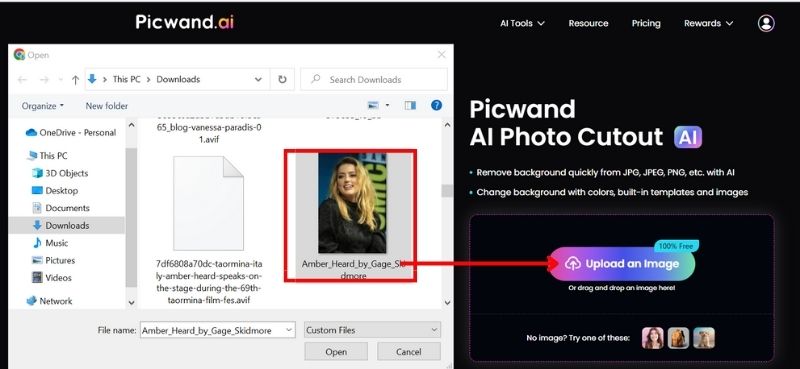Click New folder button
The height and width of the screenshot is (369, 800).
[x=107, y=106]
